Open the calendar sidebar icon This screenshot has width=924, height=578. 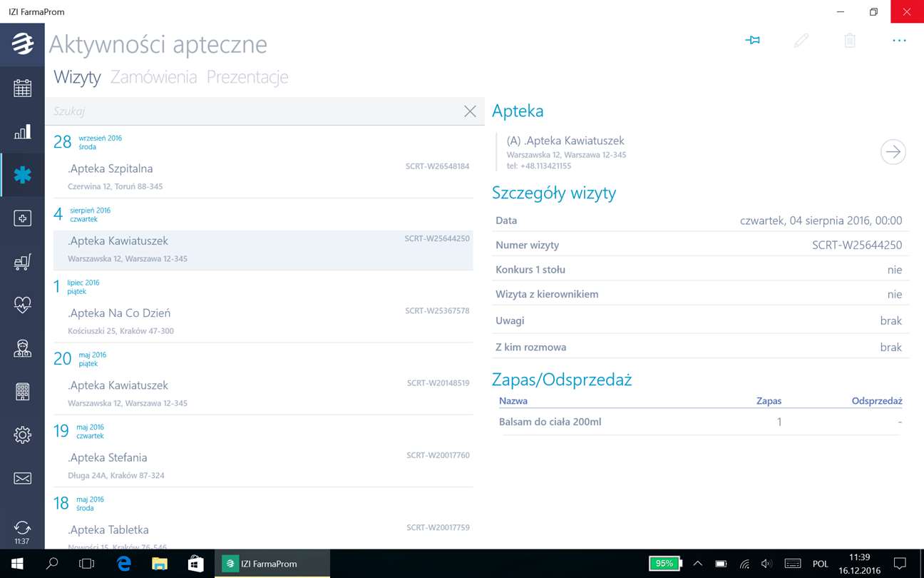tap(22, 88)
